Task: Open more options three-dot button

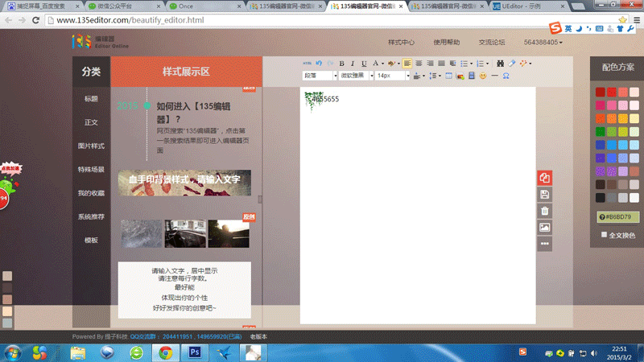Action: [x=545, y=244]
